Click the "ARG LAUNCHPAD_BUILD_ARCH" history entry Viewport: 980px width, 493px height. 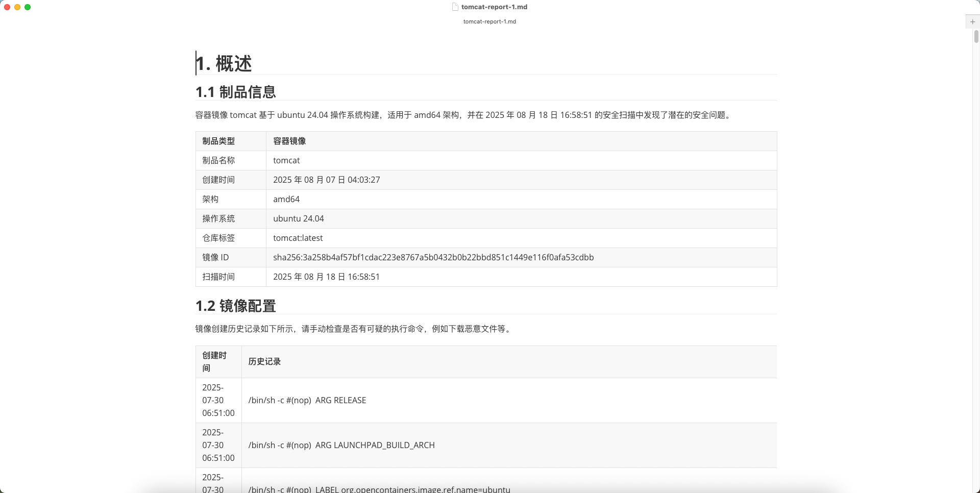click(341, 446)
